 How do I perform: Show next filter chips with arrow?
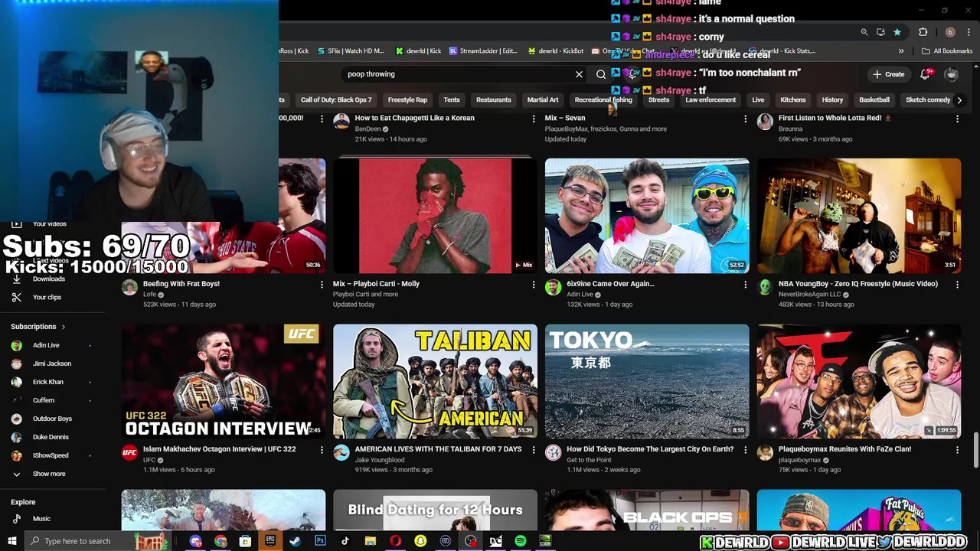(959, 99)
